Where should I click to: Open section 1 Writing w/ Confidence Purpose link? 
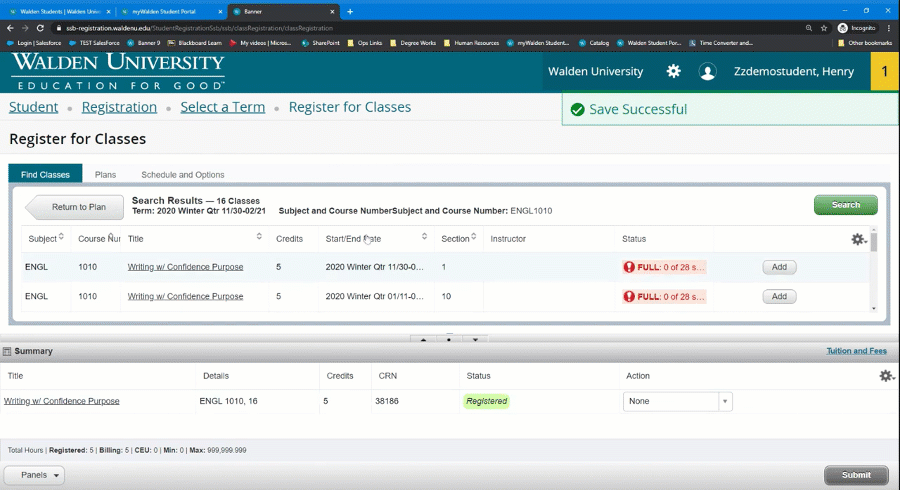[x=185, y=267]
